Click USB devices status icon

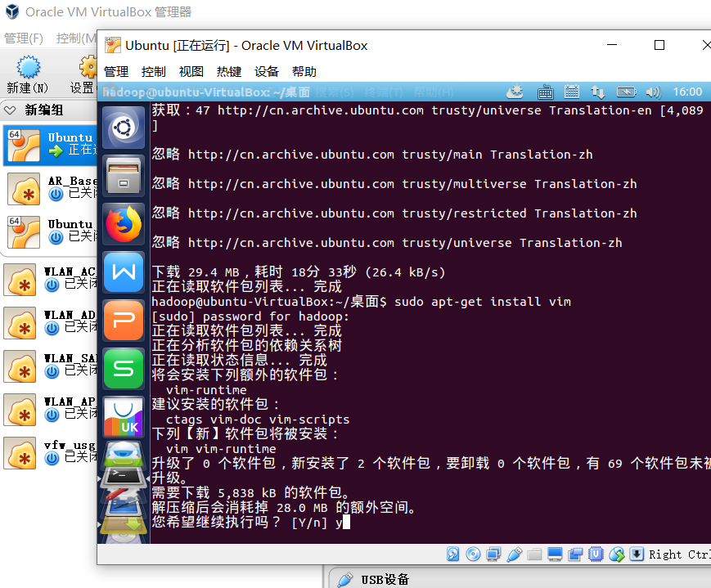coord(514,554)
